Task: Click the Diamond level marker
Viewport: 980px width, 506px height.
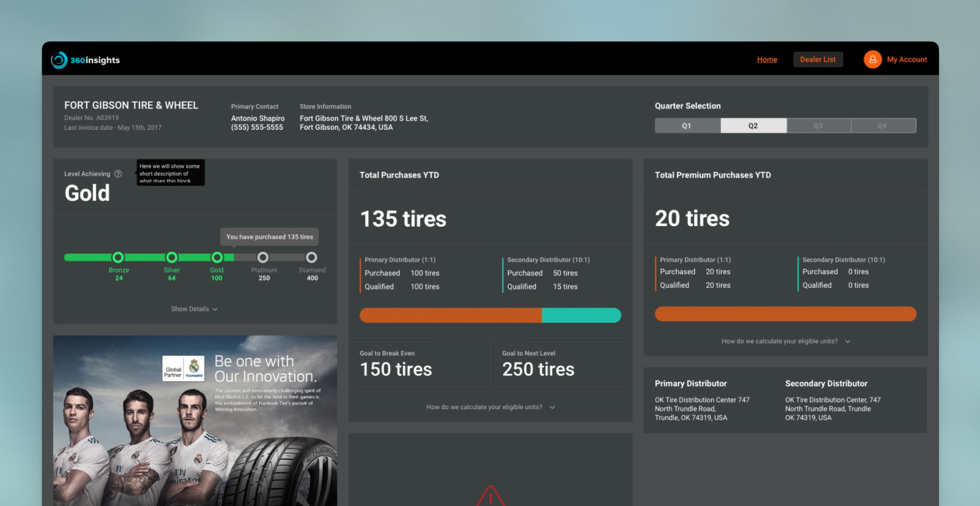Action: click(x=312, y=257)
